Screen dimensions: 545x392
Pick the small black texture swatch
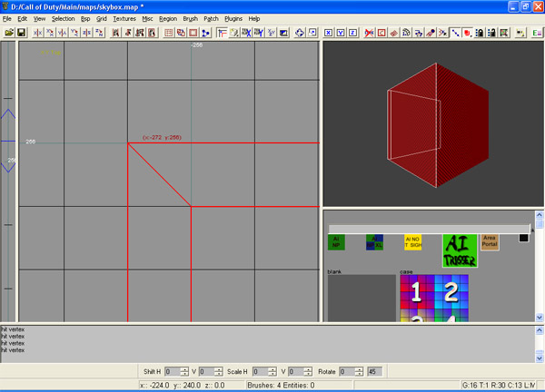coord(523,238)
